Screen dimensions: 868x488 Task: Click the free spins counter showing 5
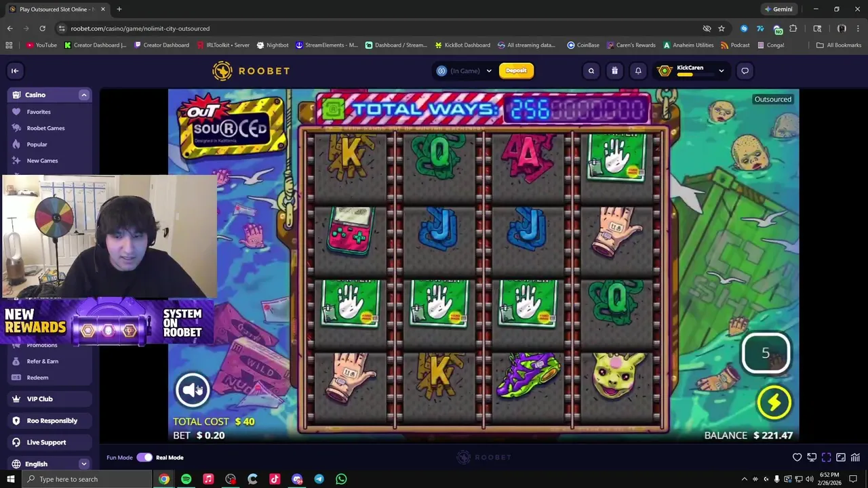(766, 352)
